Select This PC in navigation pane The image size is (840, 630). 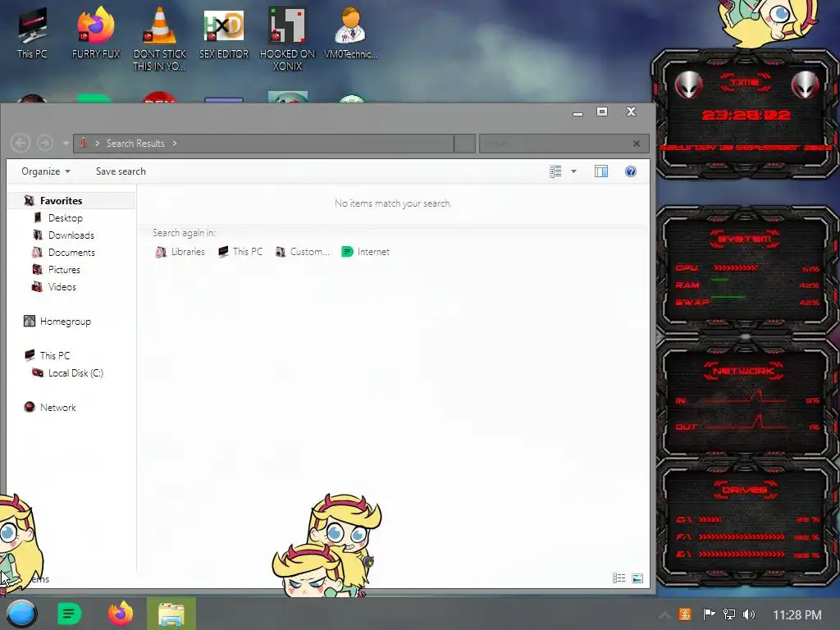point(55,356)
